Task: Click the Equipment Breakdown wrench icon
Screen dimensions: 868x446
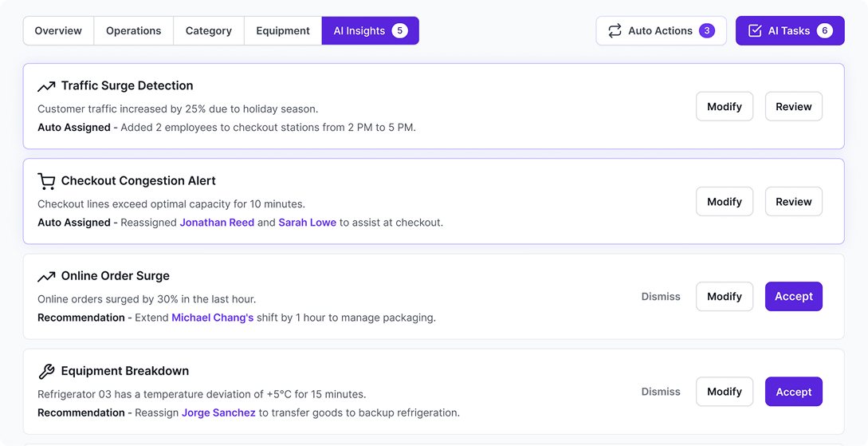Action: [46, 371]
